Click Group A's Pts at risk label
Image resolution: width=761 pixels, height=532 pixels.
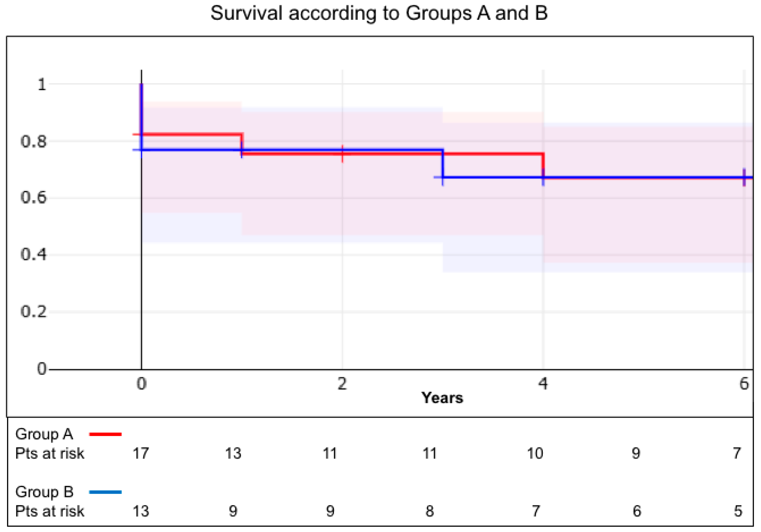click(50, 453)
